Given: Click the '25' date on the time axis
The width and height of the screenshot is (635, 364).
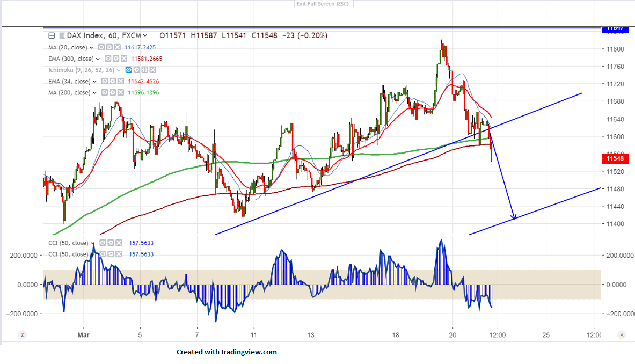Looking at the screenshot, I should [x=546, y=335].
